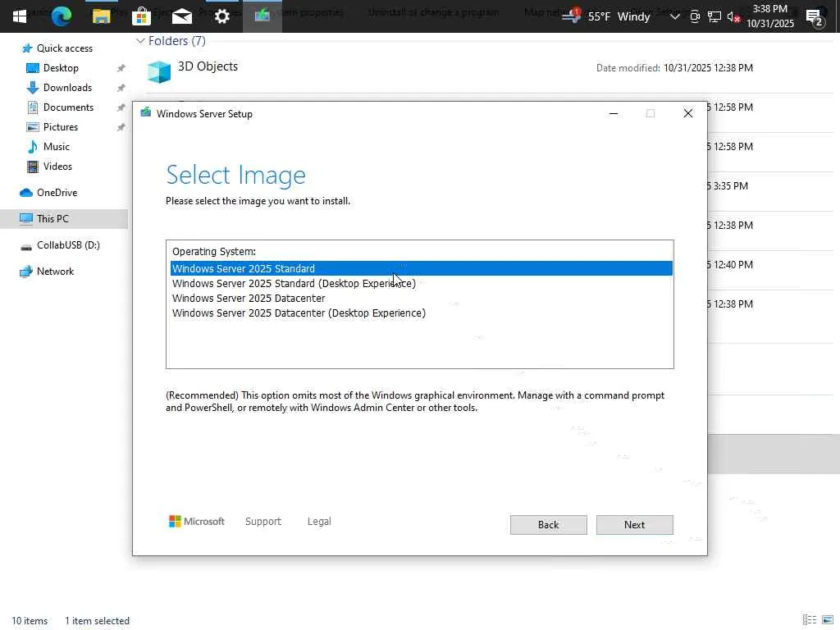Click the Microsoft logo in Setup
The height and width of the screenshot is (630, 840).
pos(197,521)
